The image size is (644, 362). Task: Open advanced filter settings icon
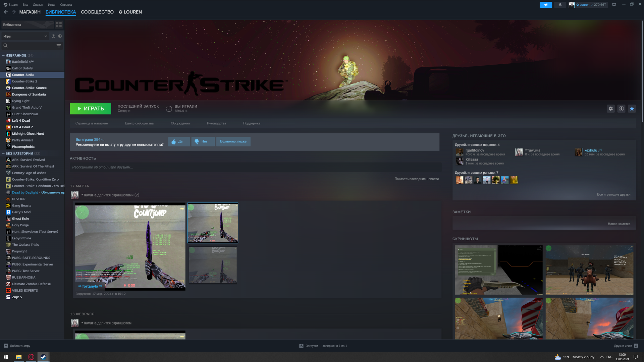click(x=59, y=46)
